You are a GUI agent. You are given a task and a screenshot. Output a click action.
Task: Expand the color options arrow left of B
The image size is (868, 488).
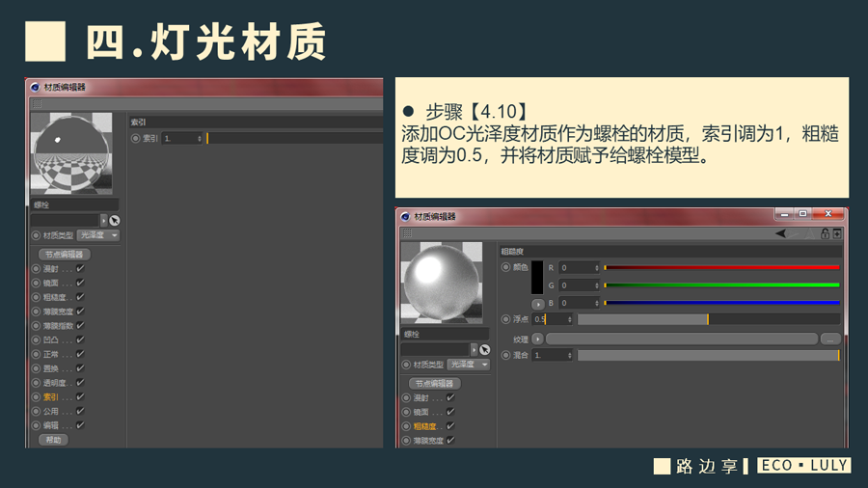537,304
